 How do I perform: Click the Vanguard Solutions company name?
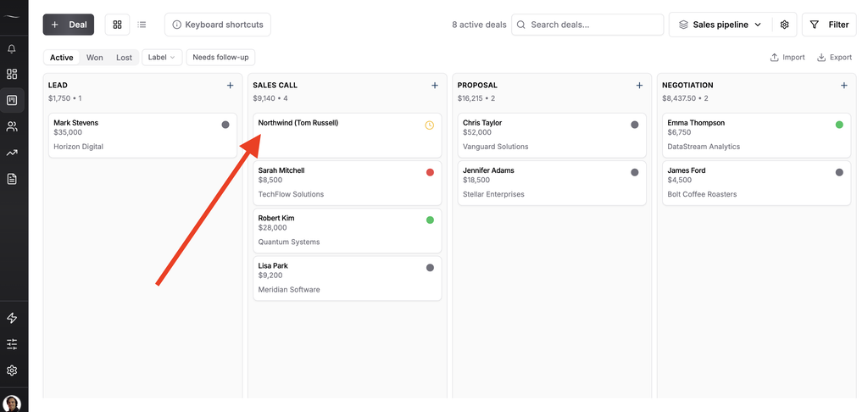tap(495, 147)
